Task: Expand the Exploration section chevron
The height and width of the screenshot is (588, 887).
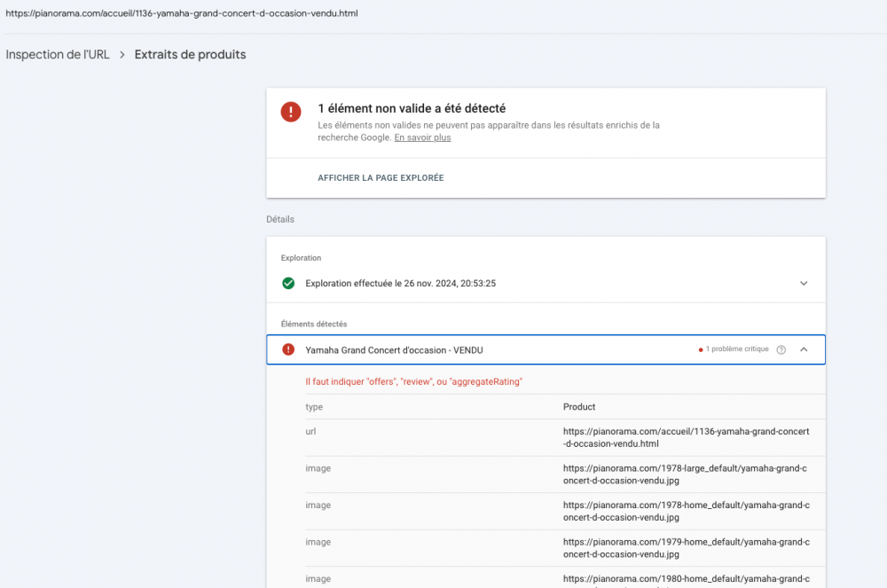Action: point(804,284)
